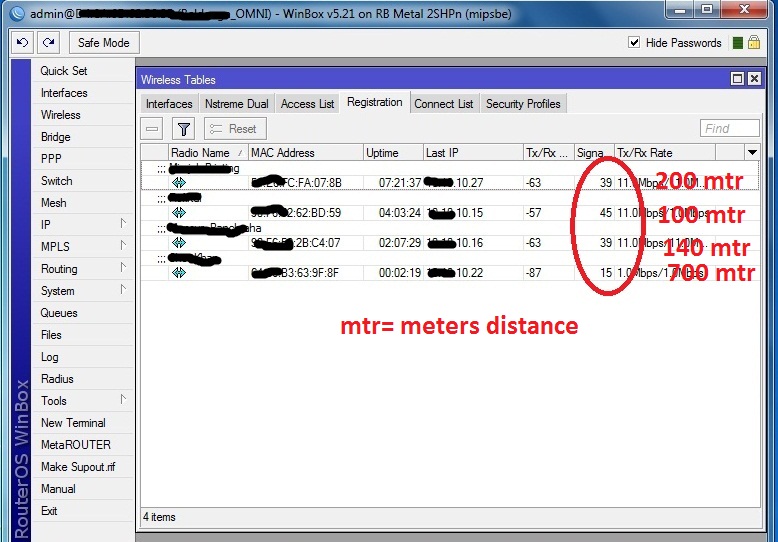Open Mesh menu item
The image size is (778, 542).
coord(54,203)
